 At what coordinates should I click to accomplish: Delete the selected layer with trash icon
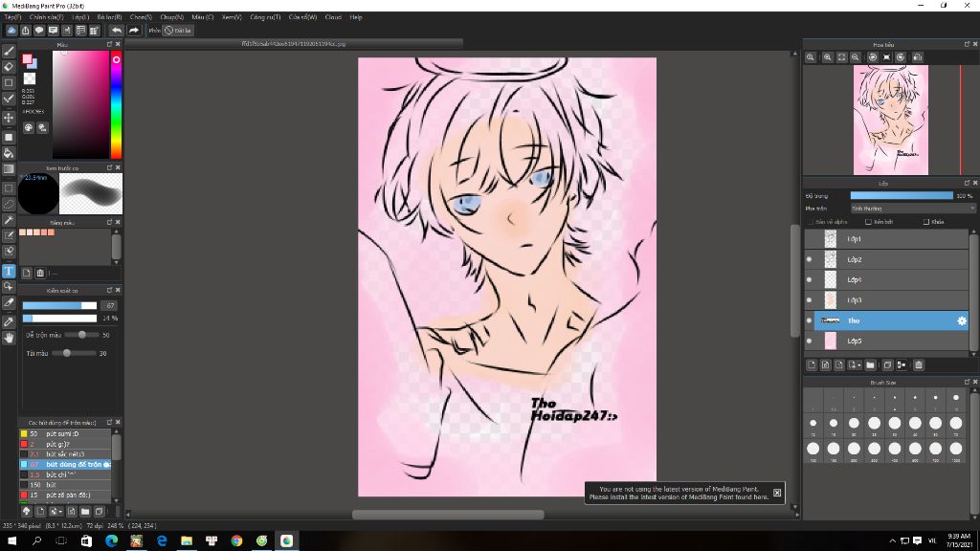(918, 364)
